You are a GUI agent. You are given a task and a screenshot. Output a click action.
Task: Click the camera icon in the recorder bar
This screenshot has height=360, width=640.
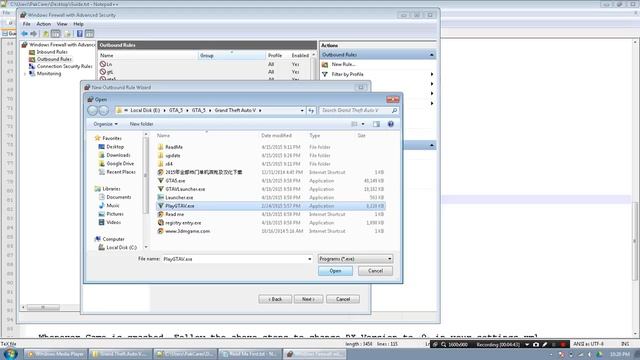(x=536, y=344)
